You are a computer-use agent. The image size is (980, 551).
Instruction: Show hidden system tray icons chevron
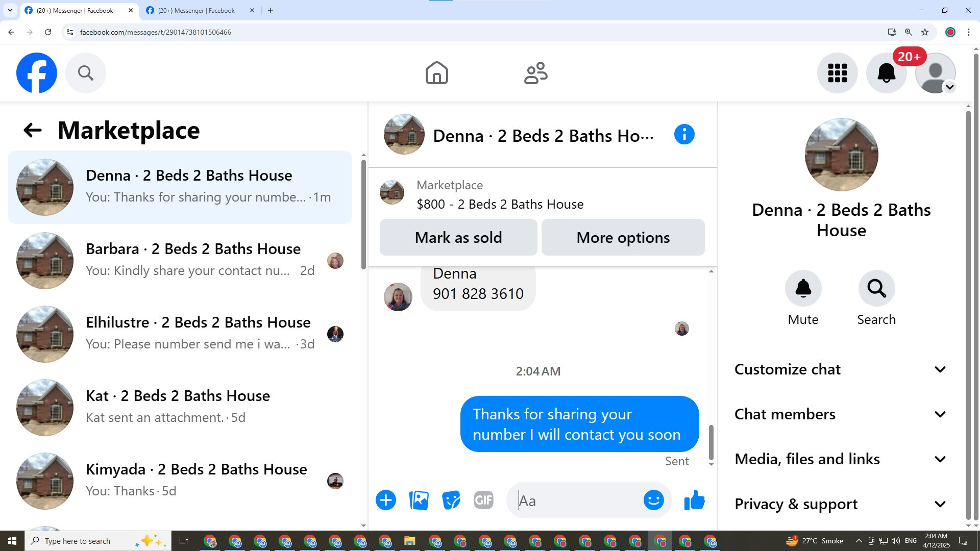coord(859,541)
